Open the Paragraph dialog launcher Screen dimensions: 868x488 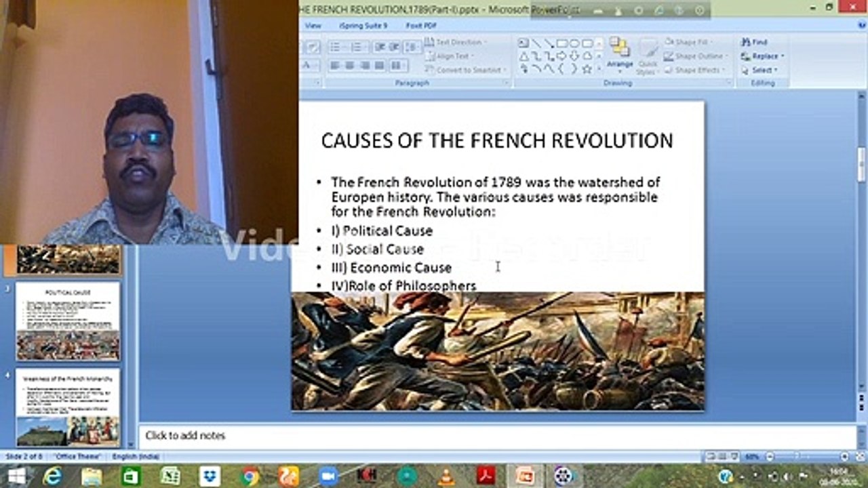[x=506, y=83]
